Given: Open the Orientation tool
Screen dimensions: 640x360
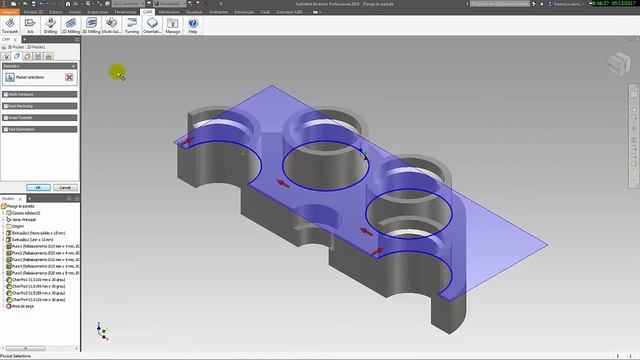Looking at the screenshot, I should click(152, 25).
